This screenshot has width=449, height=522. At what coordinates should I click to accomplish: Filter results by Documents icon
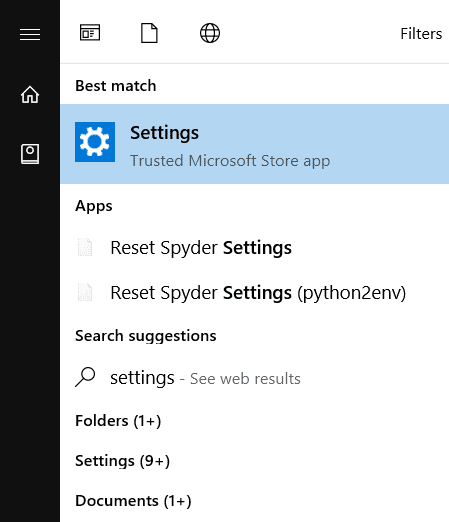click(149, 33)
